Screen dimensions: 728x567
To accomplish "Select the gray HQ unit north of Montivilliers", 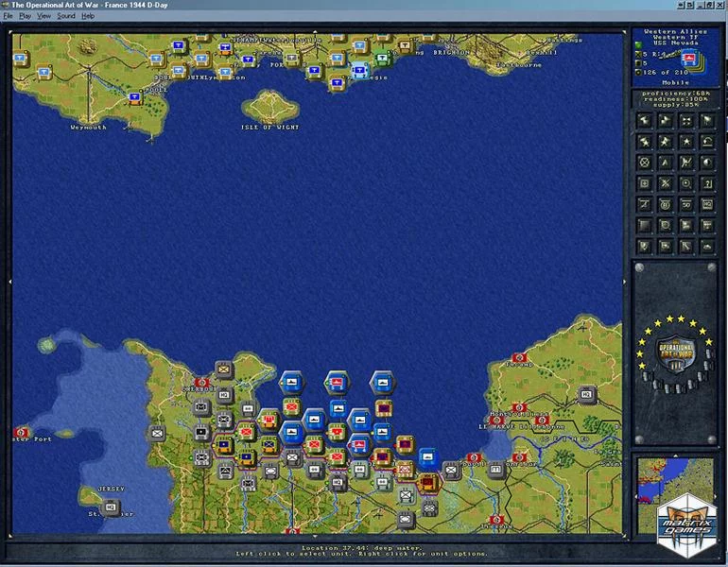I will pyautogui.click(x=586, y=394).
